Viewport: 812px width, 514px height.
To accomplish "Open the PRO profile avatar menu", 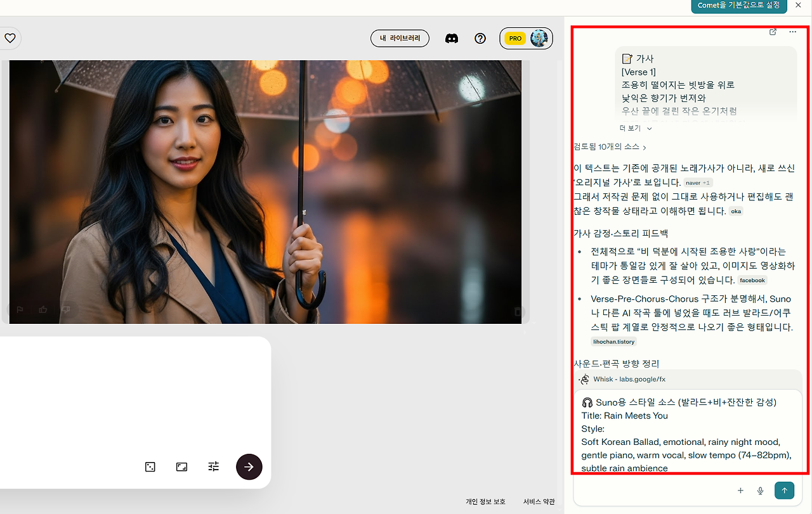I will click(x=526, y=38).
